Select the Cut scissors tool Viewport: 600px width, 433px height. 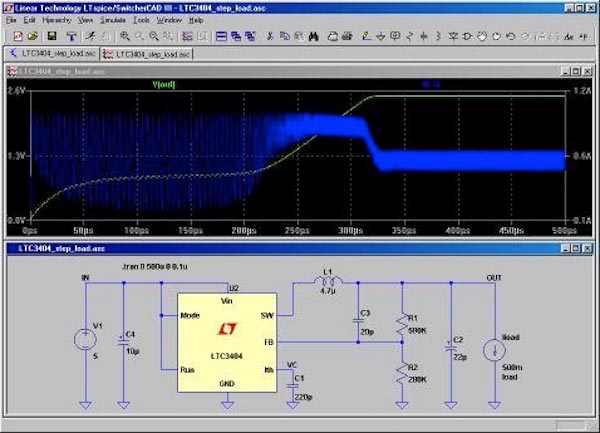pos(270,36)
